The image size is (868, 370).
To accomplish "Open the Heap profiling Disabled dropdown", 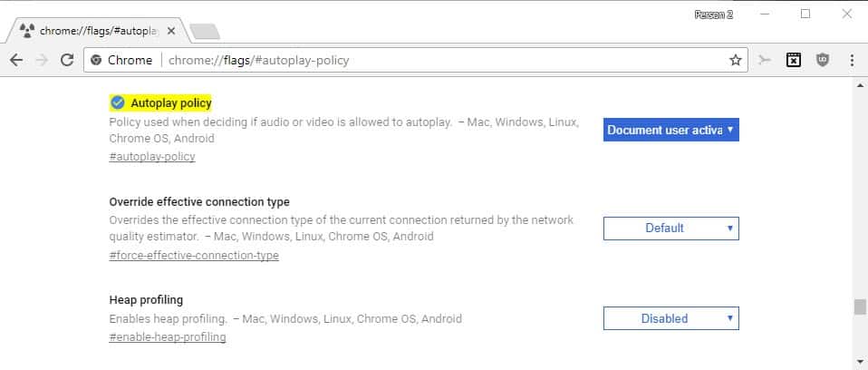I will [670, 318].
